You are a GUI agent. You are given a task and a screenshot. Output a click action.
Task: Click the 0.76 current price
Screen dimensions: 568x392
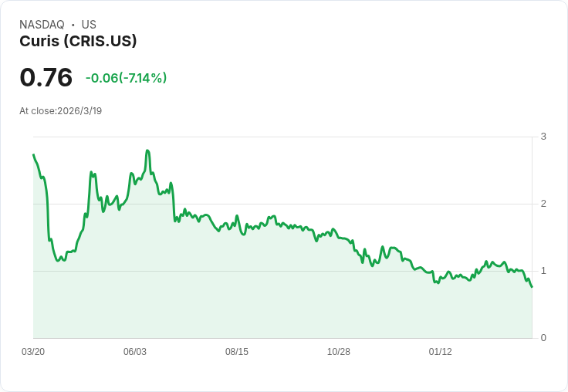point(46,77)
